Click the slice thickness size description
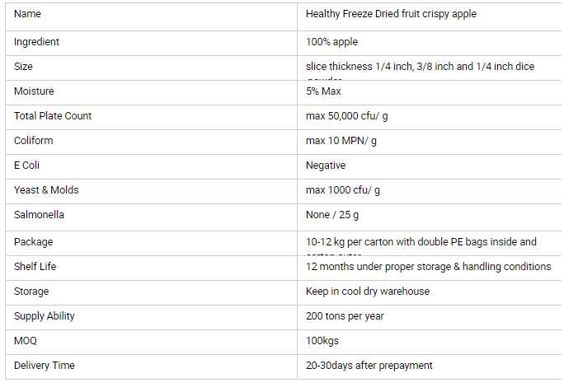This screenshot has height=392, width=578. (x=420, y=67)
